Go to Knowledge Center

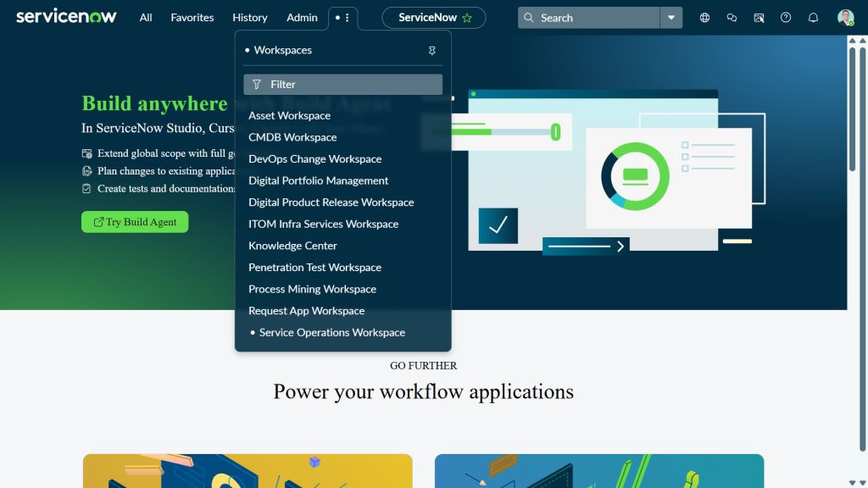pos(292,246)
